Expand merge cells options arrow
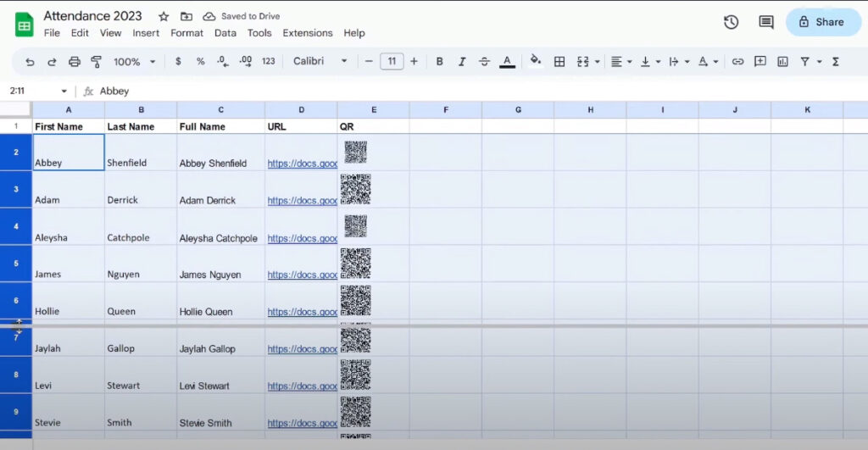 pos(598,62)
